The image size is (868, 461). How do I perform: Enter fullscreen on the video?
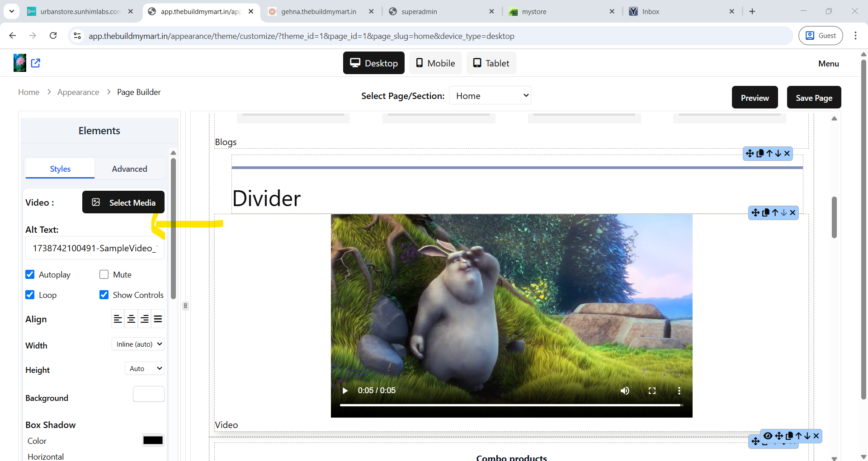(652, 390)
